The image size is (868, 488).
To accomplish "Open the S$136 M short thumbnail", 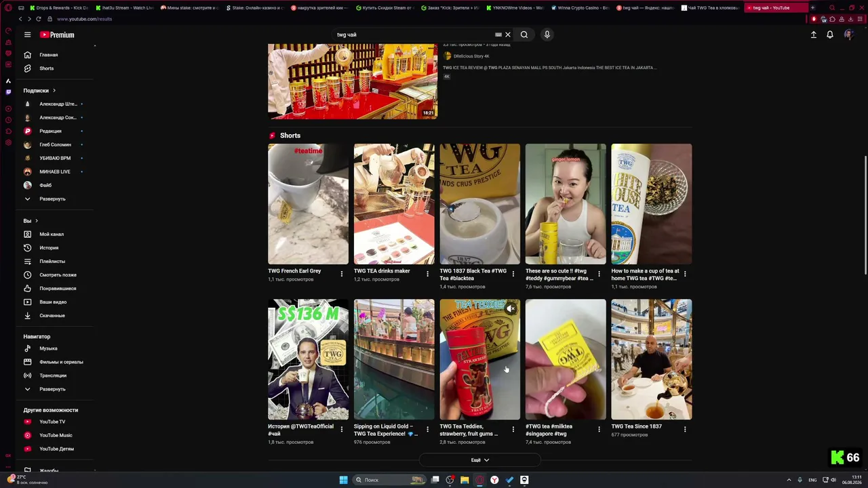I will (309, 359).
